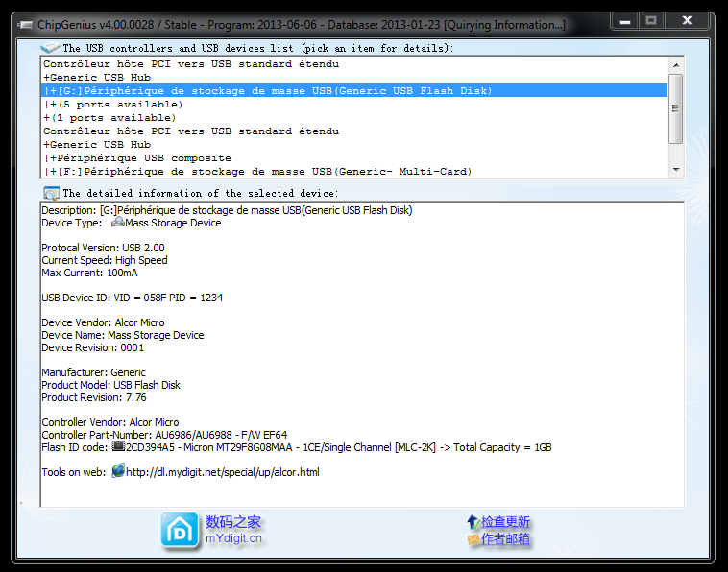Click the 作者邮箱 author email link
Viewport: 728px width, 572px height.
[x=505, y=539]
